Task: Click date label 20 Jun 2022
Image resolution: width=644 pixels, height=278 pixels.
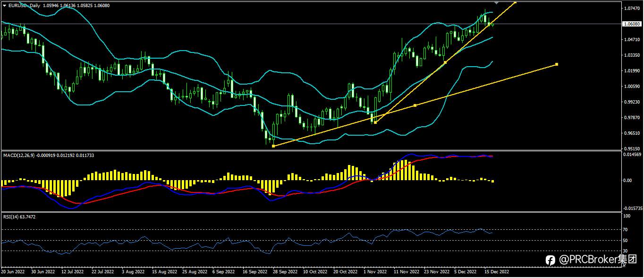Action: 13,272
